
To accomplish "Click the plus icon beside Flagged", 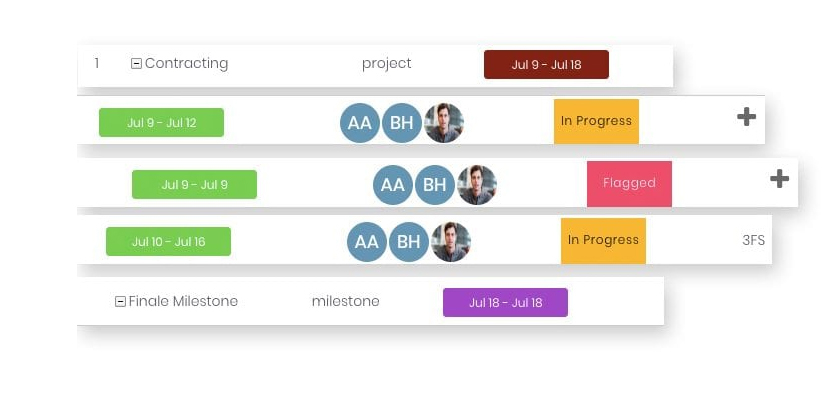I will (x=779, y=179).
